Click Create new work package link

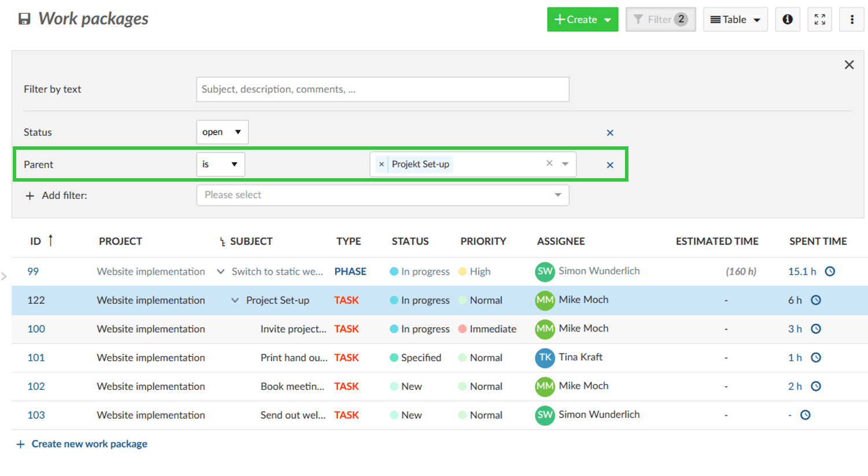click(x=89, y=444)
